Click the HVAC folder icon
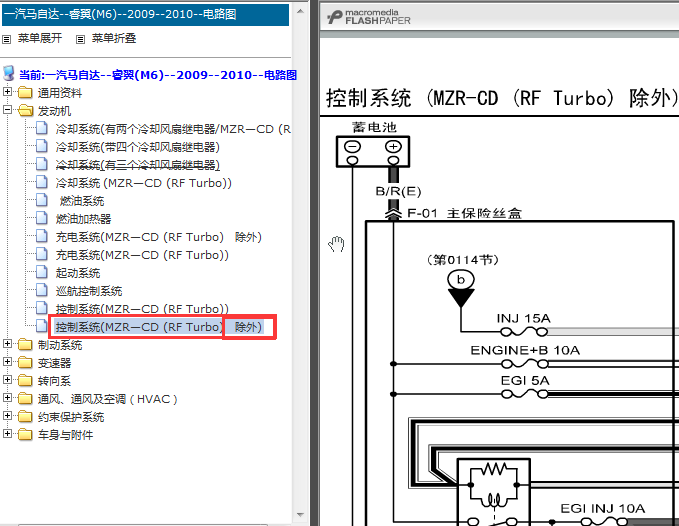679x526 pixels. (x=26, y=399)
